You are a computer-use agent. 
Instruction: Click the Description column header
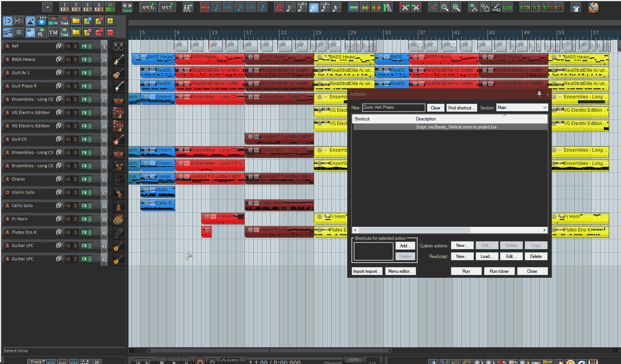(481, 119)
